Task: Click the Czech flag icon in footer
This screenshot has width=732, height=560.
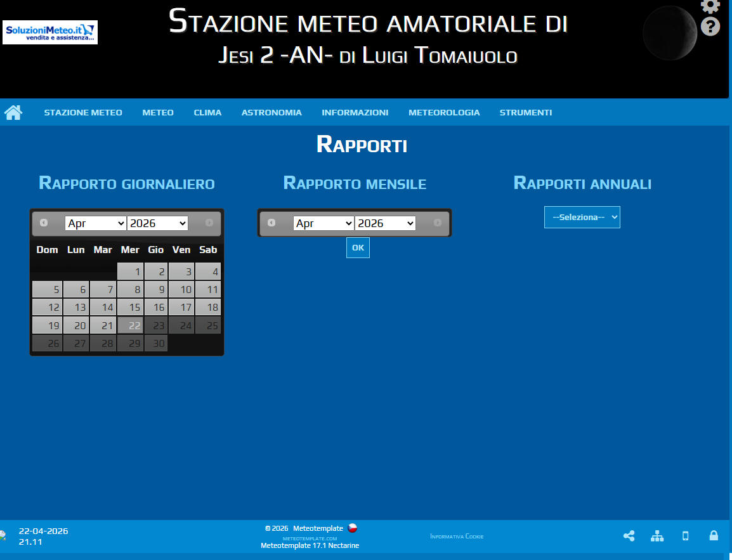Action: 353,528
